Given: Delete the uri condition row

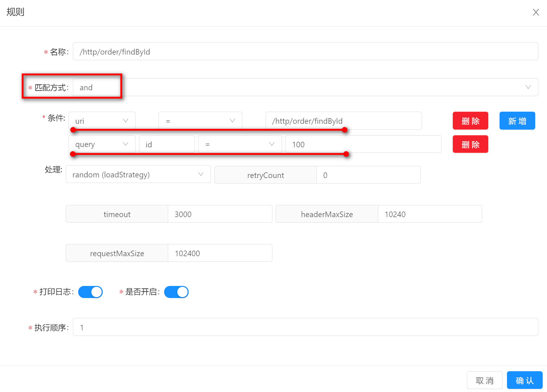Looking at the screenshot, I should (x=470, y=121).
